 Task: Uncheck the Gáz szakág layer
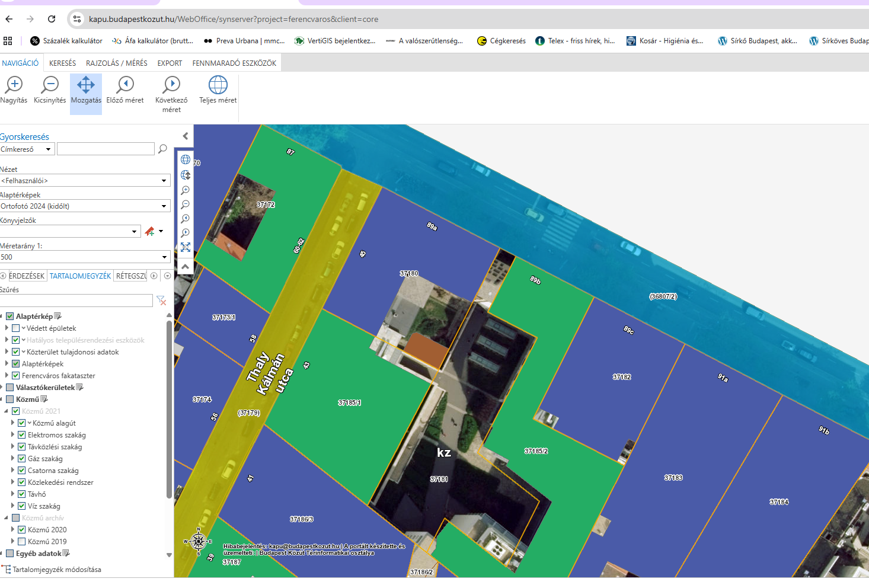click(x=22, y=458)
